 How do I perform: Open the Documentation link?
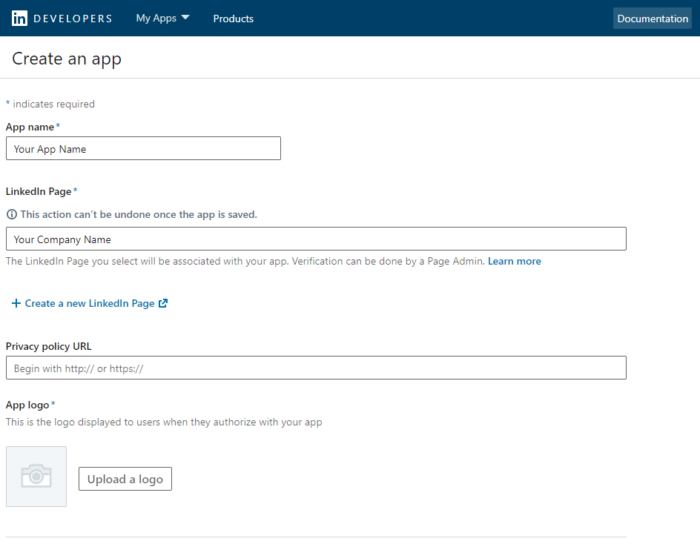(652, 19)
